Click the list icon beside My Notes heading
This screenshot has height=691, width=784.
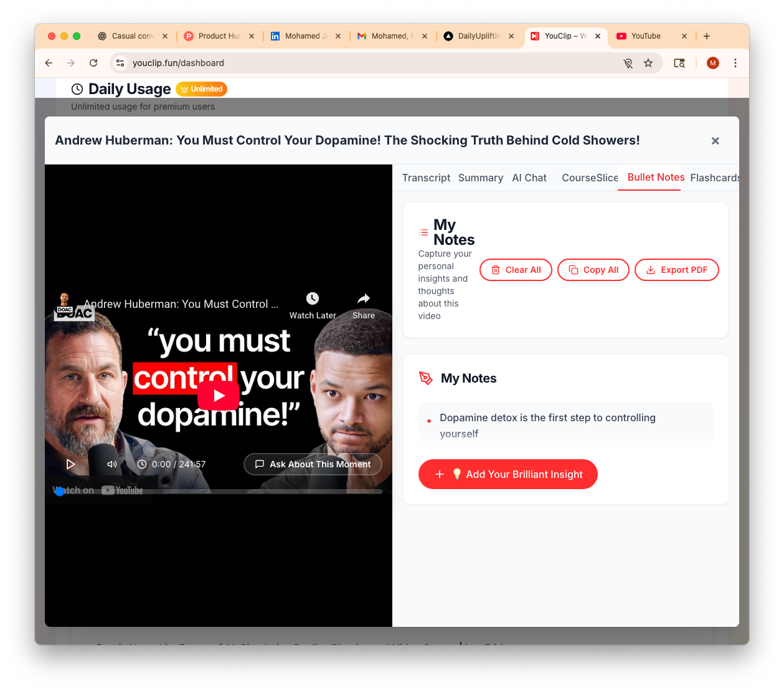[423, 232]
